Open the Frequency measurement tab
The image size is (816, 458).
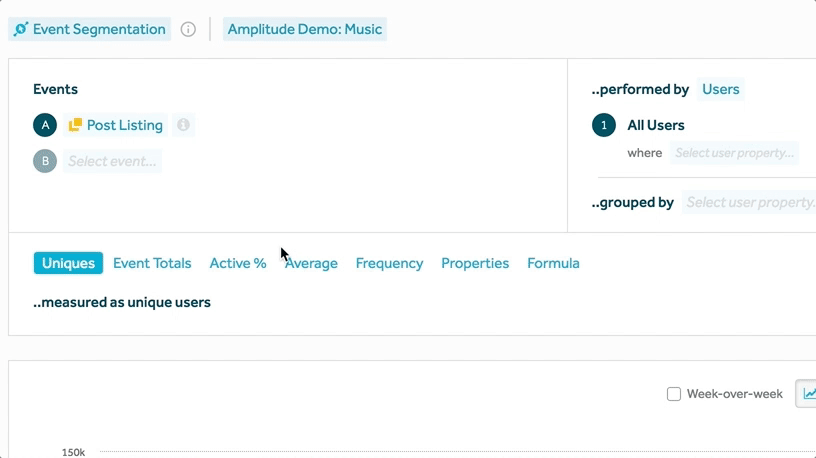pyautogui.click(x=389, y=263)
